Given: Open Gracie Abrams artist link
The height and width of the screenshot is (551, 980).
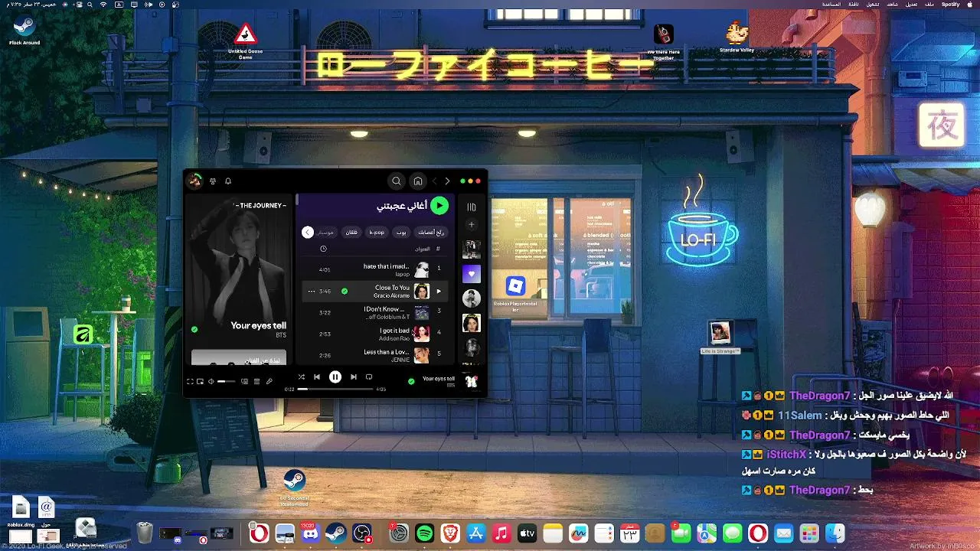Looking at the screenshot, I should coord(391,295).
